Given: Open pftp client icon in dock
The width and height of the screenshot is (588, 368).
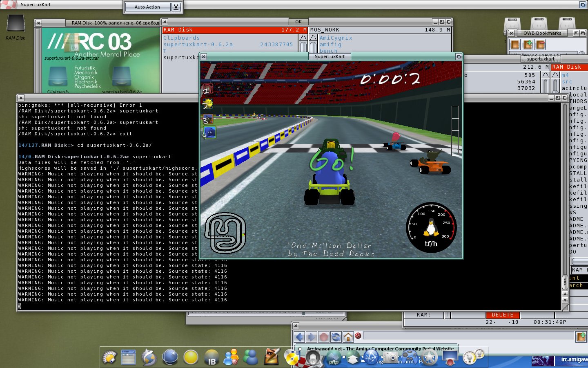Looking at the screenshot, I should click(x=334, y=358).
